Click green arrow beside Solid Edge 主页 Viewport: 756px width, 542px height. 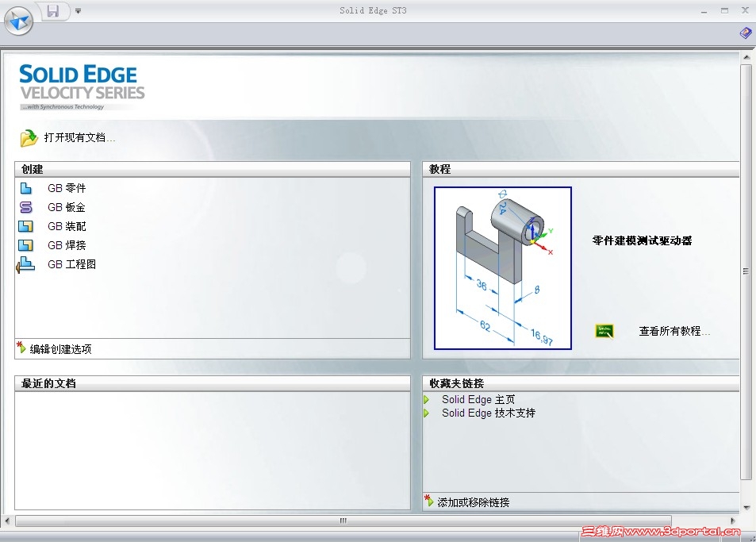click(426, 400)
